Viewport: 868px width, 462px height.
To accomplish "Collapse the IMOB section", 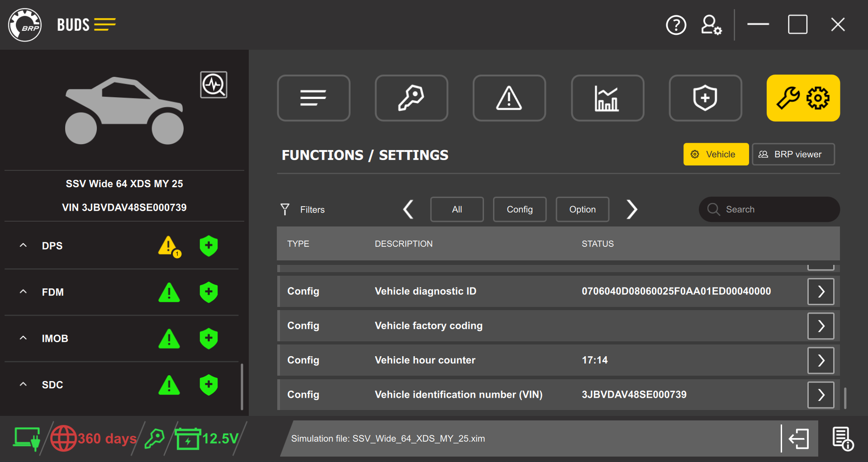I will tap(23, 338).
